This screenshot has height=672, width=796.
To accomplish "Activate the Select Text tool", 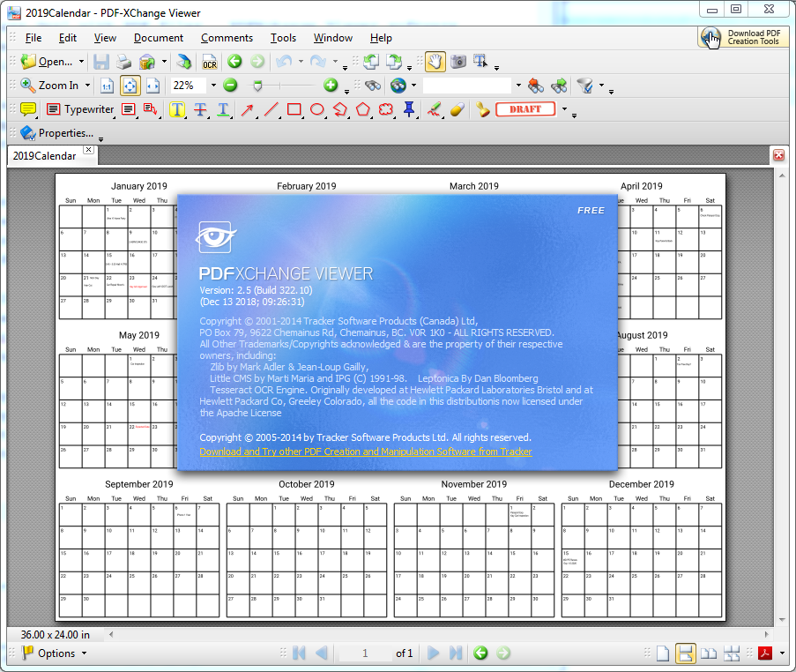I will click(x=480, y=62).
